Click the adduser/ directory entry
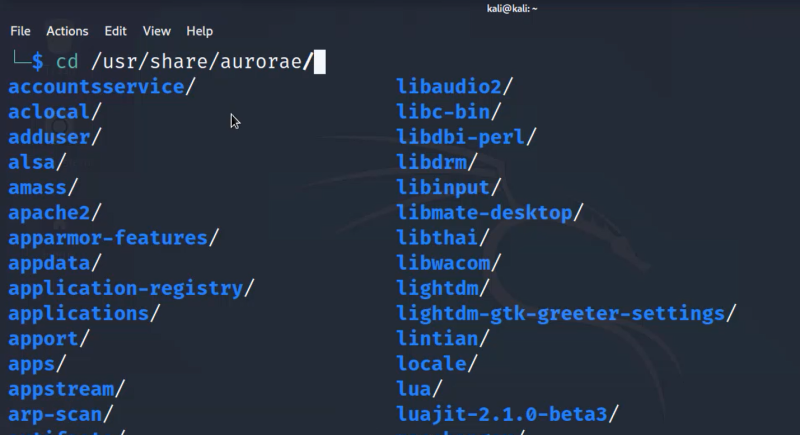Viewport: 800px width, 435px height. (x=55, y=137)
